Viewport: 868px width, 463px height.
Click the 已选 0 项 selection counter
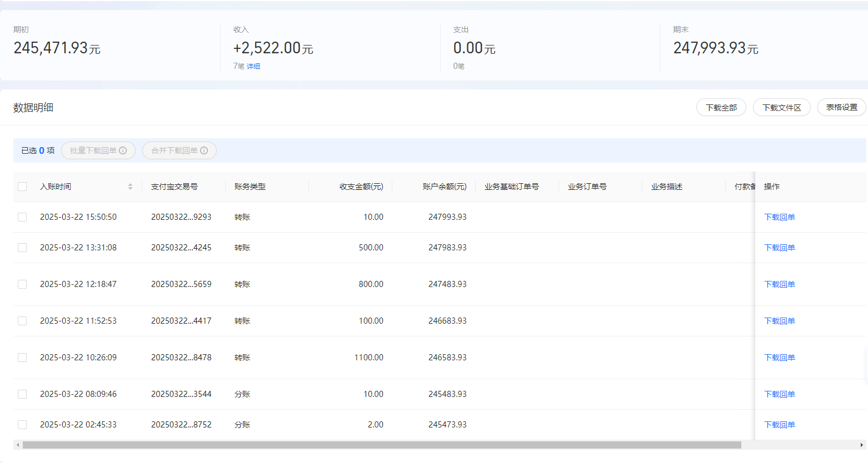tap(38, 150)
